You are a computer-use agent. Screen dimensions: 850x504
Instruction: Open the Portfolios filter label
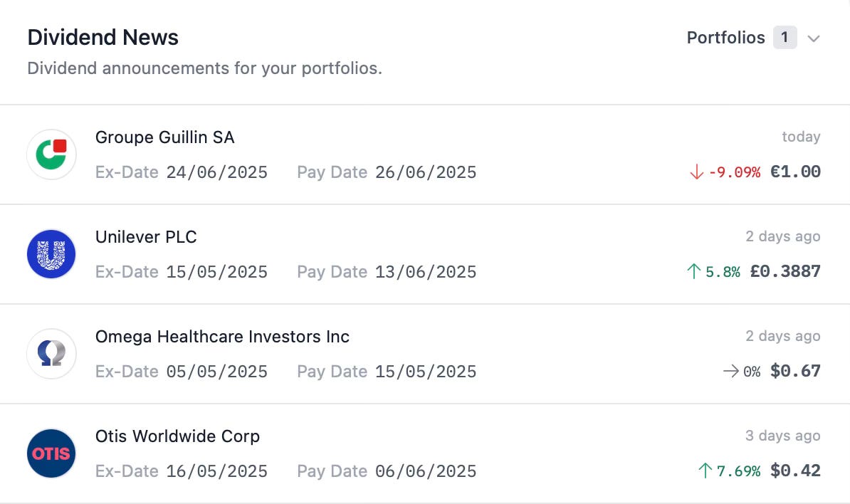click(x=726, y=38)
